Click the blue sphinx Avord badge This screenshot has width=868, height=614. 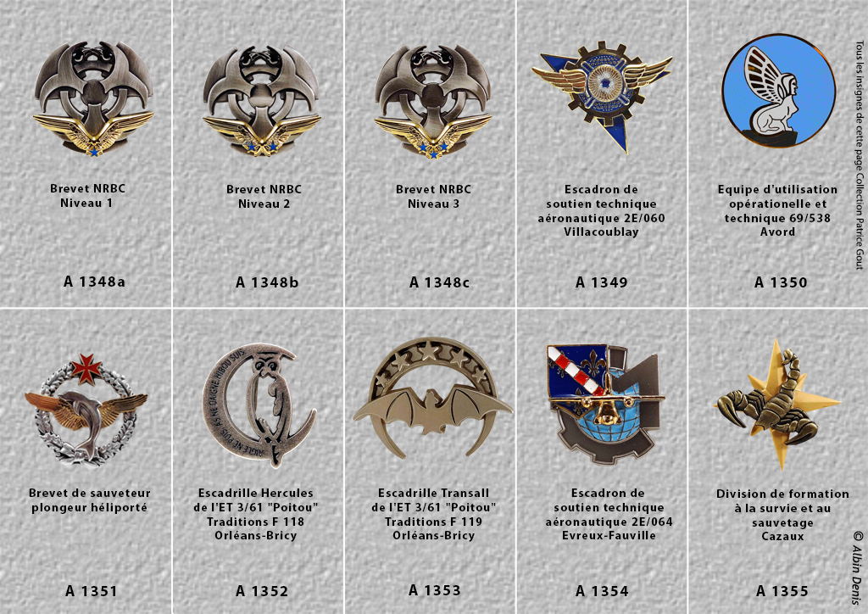(x=779, y=90)
